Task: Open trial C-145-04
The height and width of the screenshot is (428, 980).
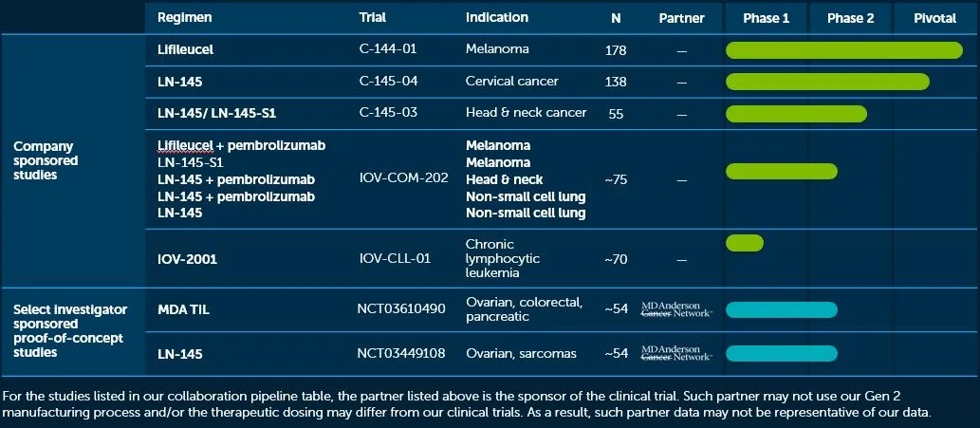Action: click(x=386, y=82)
